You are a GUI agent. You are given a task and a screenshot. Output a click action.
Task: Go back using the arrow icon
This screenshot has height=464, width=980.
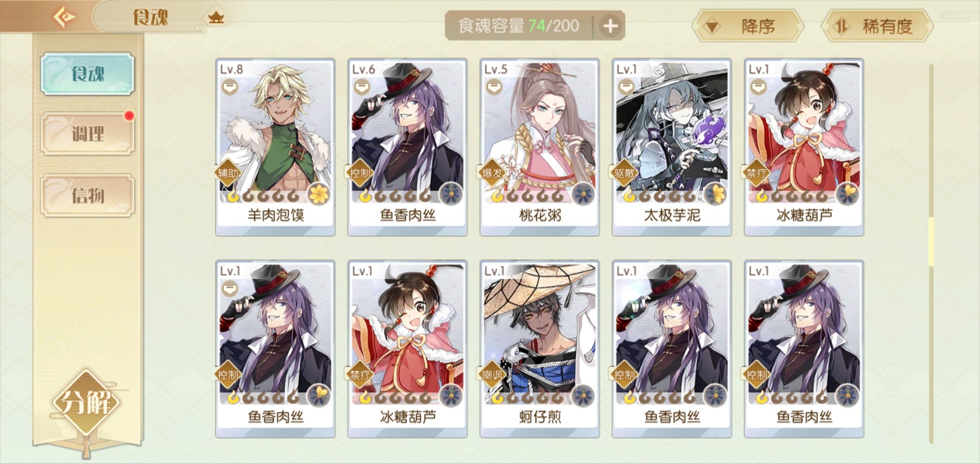64,17
